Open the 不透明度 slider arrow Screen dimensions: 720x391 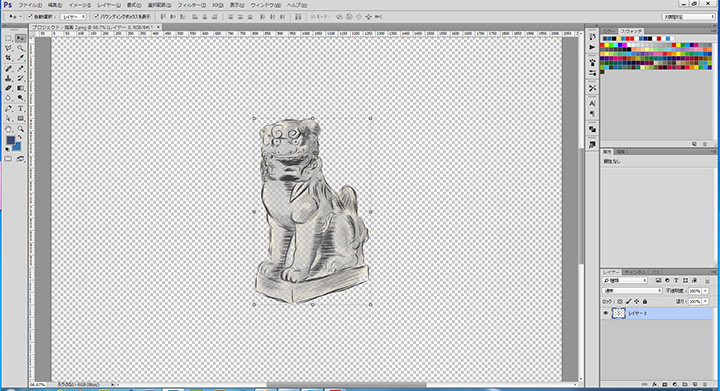tap(706, 291)
